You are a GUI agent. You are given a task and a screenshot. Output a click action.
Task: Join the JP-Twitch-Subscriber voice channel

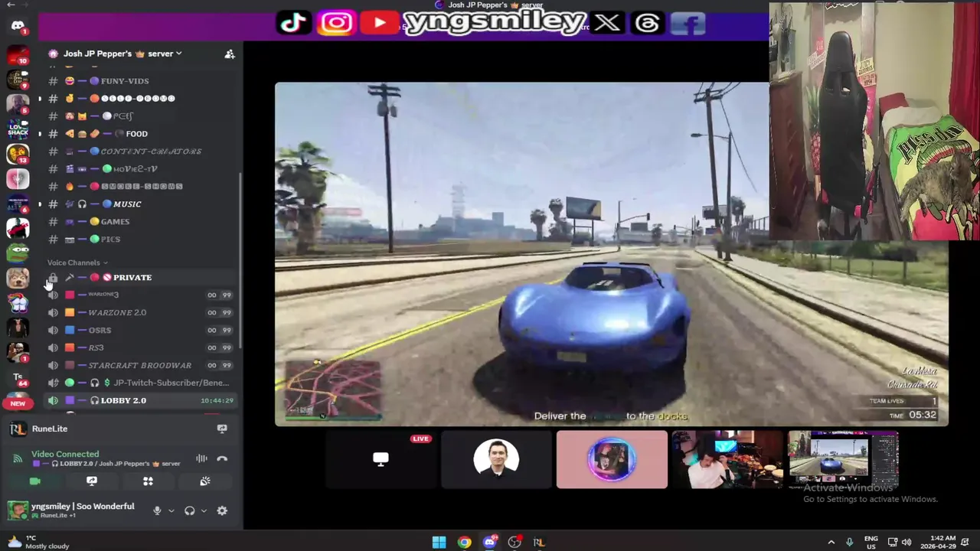[139, 383]
